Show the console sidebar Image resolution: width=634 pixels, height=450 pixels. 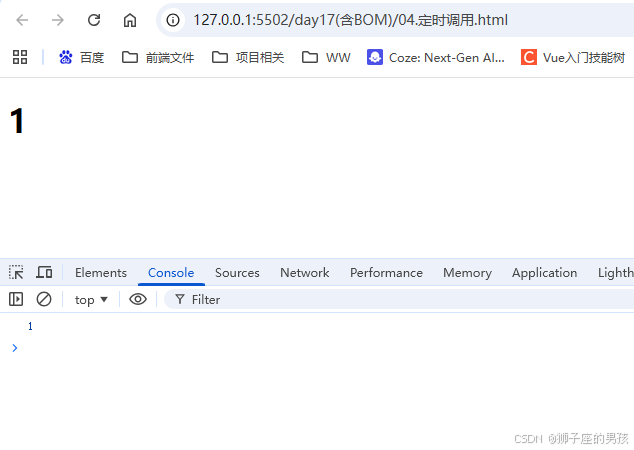(16, 299)
